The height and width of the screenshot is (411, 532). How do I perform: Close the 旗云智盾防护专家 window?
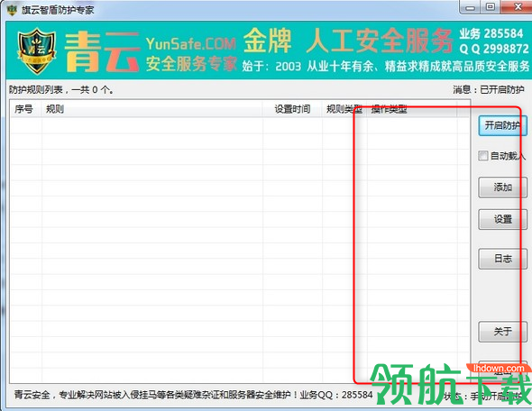tap(518, 7)
